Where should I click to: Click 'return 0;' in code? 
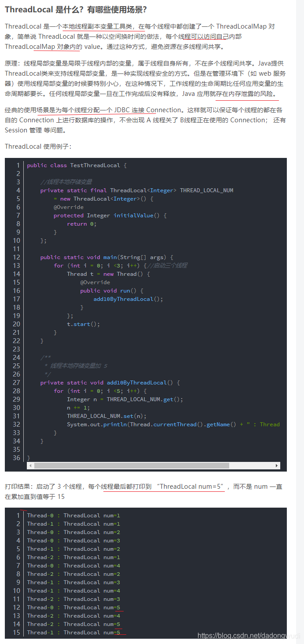pos(81,224)
